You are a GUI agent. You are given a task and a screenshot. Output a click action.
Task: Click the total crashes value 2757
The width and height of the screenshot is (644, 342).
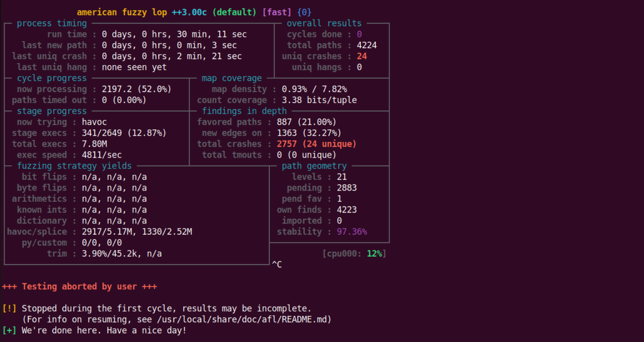click(286, 144)
